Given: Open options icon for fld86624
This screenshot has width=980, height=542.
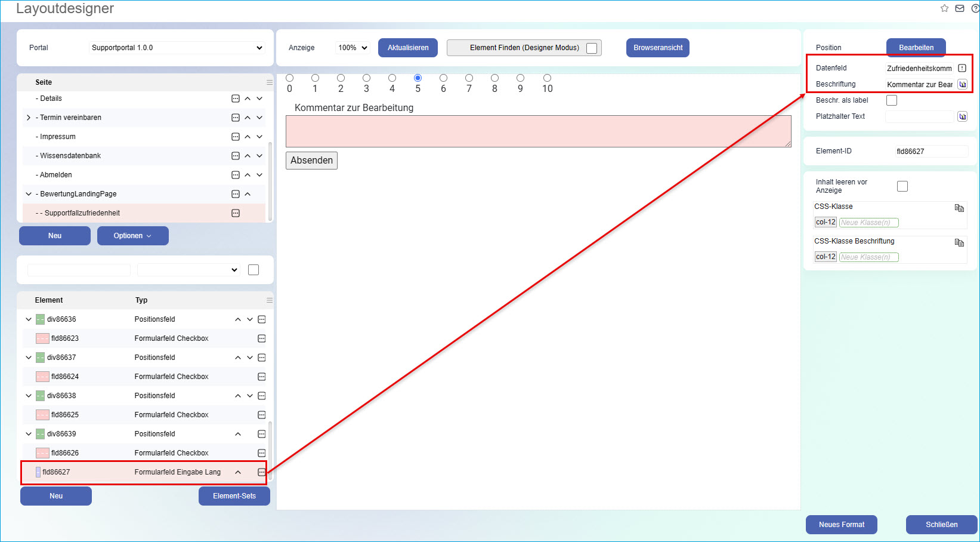Looking at the screenshot, I should tap(262, 377).
